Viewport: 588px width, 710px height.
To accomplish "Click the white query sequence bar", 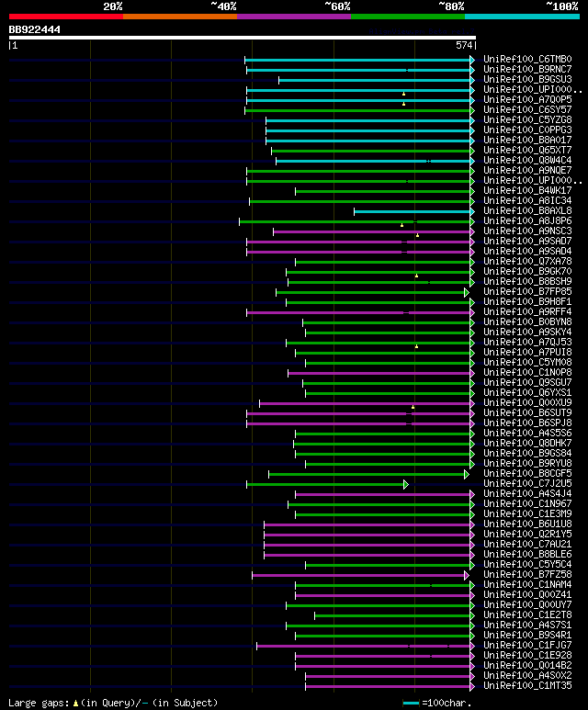I will pos(243,38).
